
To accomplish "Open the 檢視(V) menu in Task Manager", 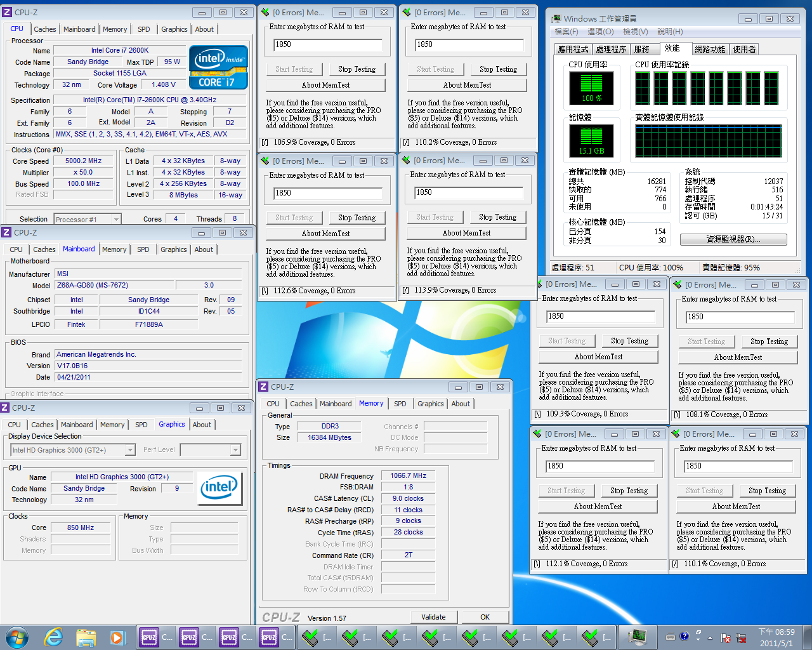I will (x=635, y=32).
